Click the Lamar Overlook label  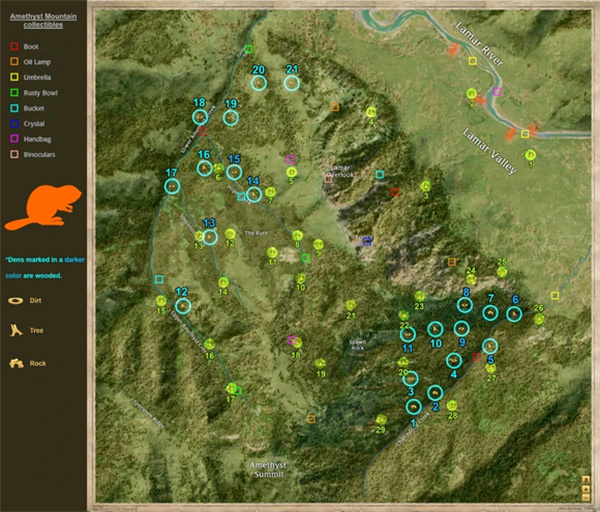coord(341,171)
